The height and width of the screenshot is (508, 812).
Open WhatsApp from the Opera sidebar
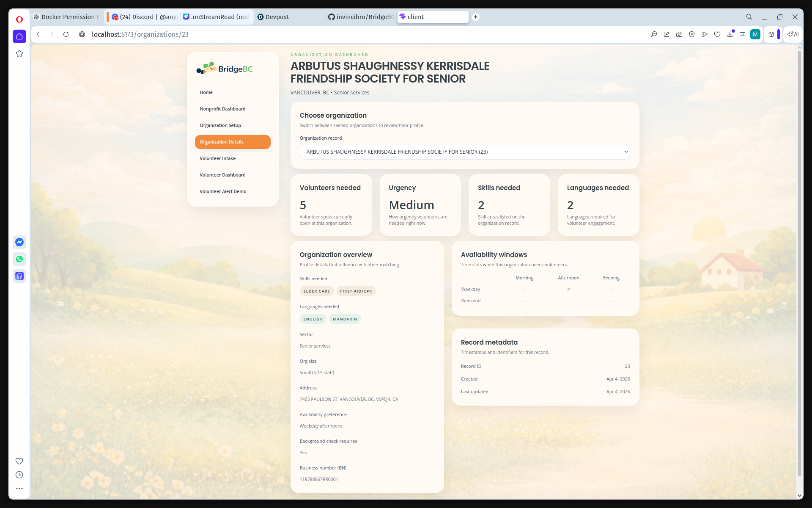coord(19,259)
